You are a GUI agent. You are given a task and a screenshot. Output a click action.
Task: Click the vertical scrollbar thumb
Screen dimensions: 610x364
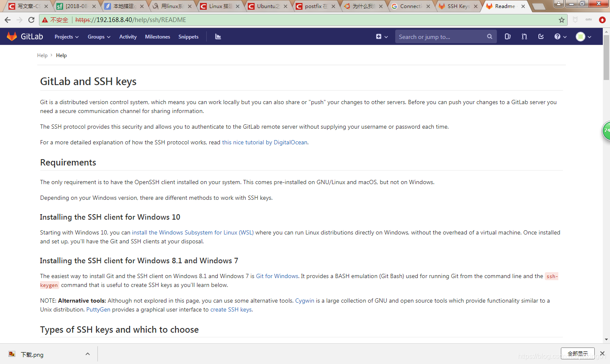(x=606, y=58)
